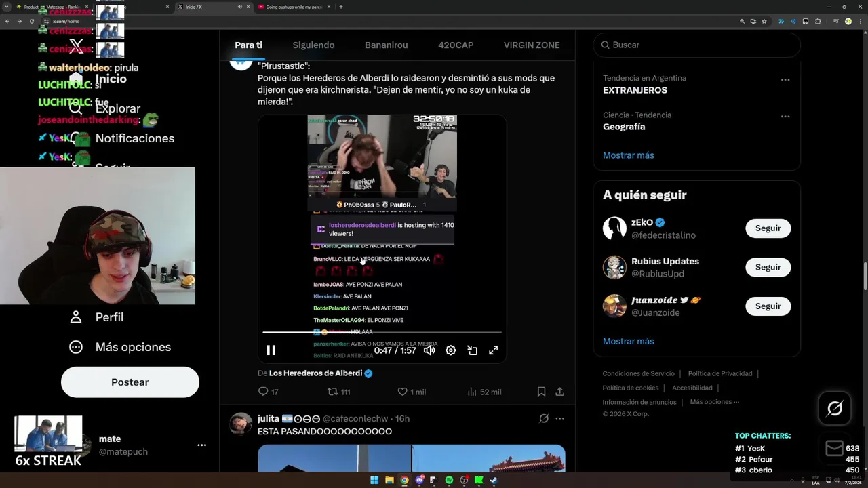Click the Postear button

pos(130,382)
